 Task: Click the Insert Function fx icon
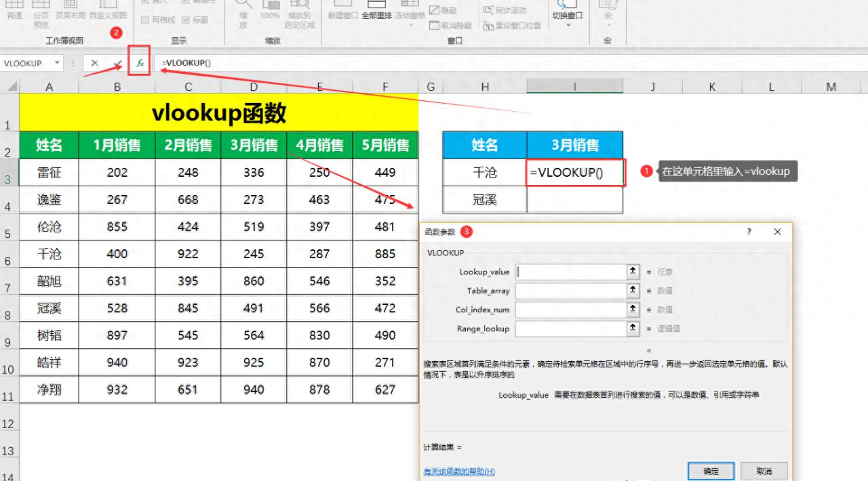click(x=140, y=63)
